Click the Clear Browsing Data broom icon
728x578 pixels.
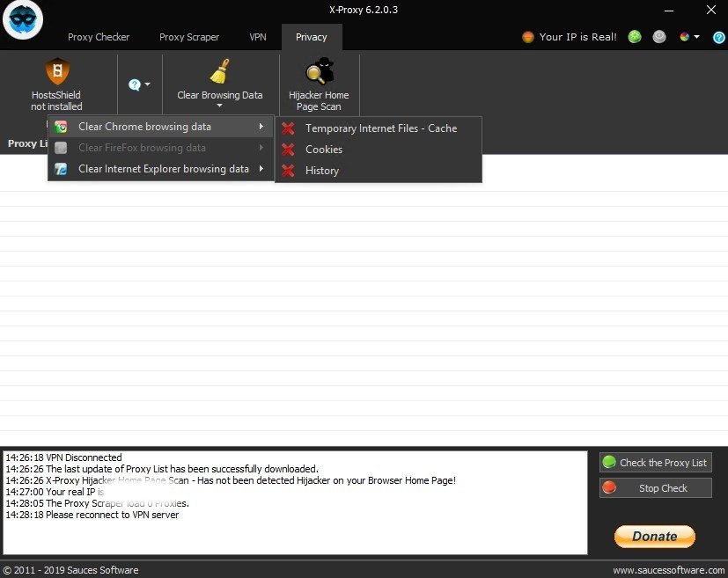[219, 71]
